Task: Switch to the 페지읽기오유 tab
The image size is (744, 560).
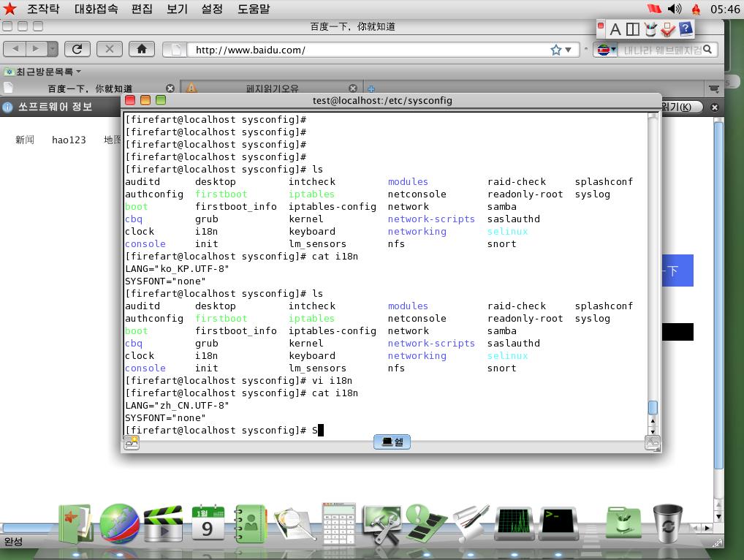Action: click(x=272, y=88)
